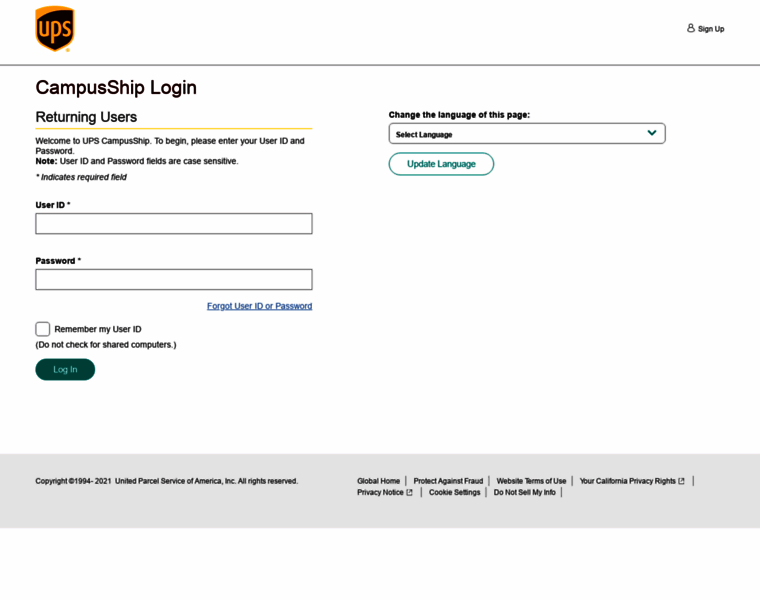Screen dimensions: 760x600
Task: Open Cookie Settings in the footer
Action: tap(455, 492)
